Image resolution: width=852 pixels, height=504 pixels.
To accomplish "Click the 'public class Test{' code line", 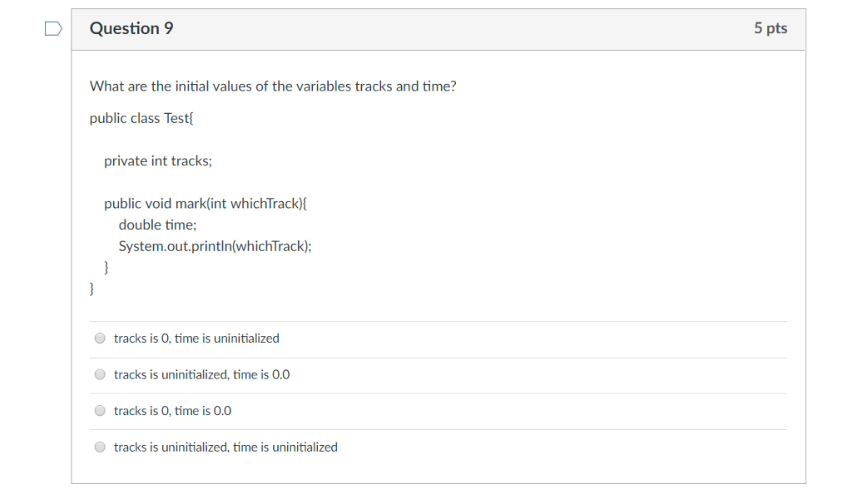I will tap(141, 118).
